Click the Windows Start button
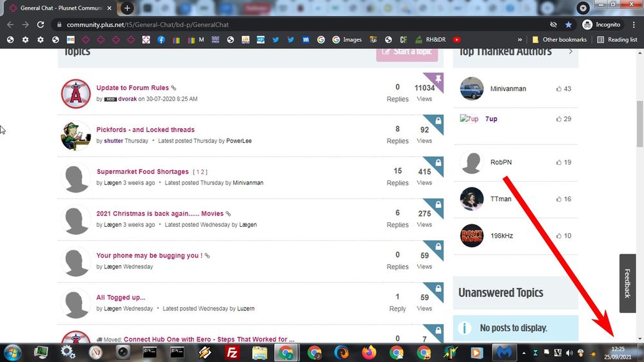The image size is (644, 362). 13,352
